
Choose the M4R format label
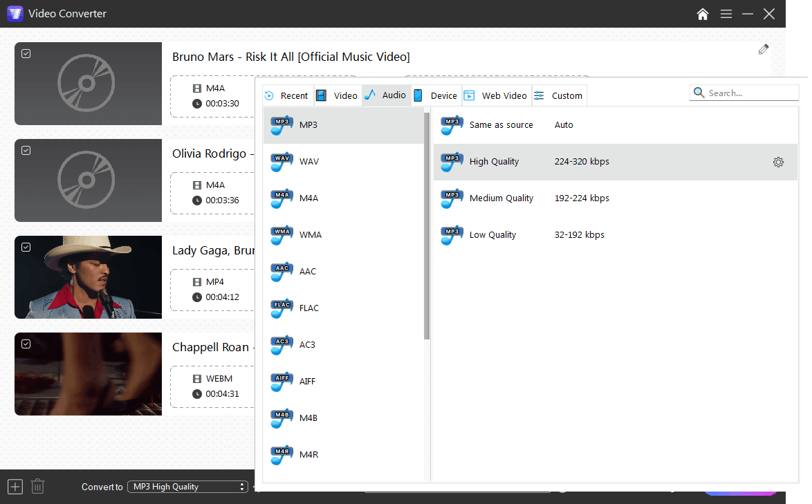click(x=308, y=455)
